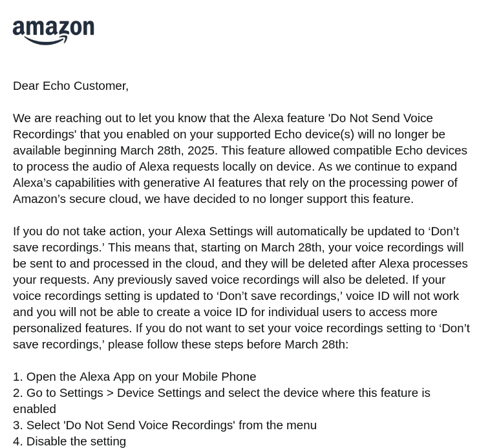Click the 'Dear Echo Customer,' greeting
Screen dimensions: 479x448
pos(70,86)
